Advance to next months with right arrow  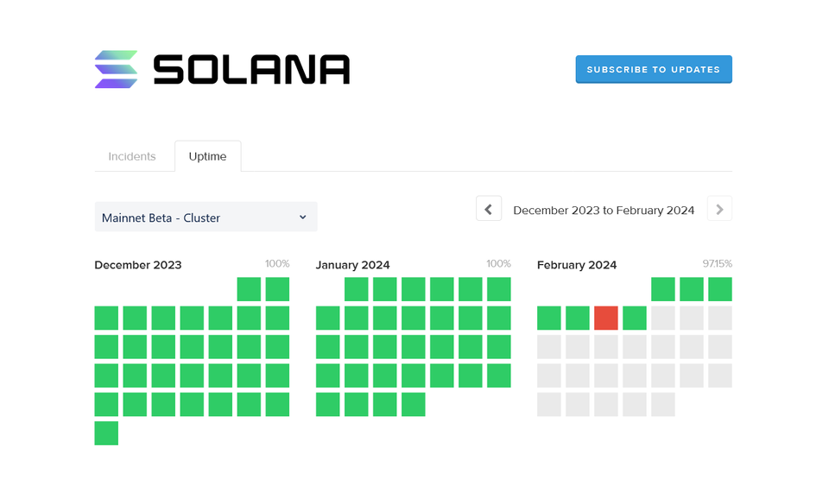coord(719,209)
